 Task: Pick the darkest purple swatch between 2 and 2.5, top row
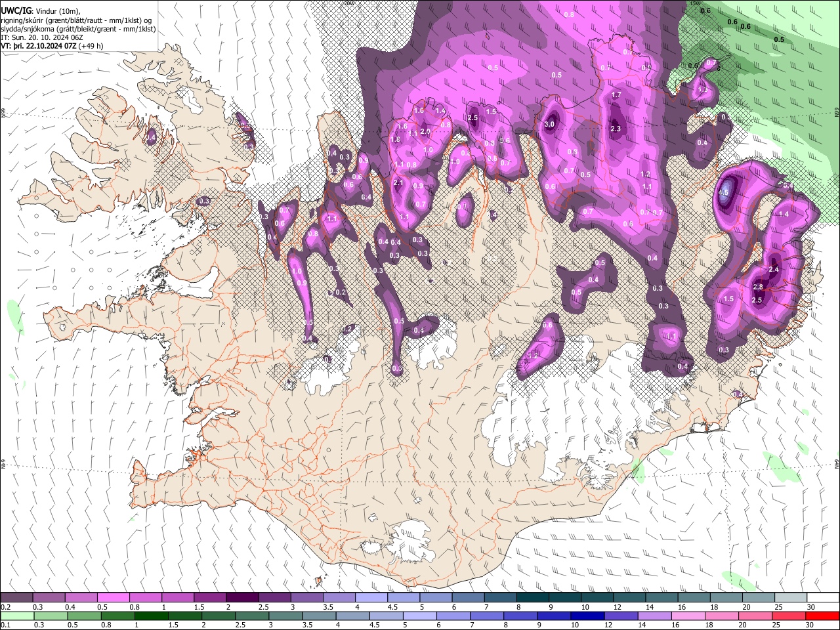click(242, 598)
